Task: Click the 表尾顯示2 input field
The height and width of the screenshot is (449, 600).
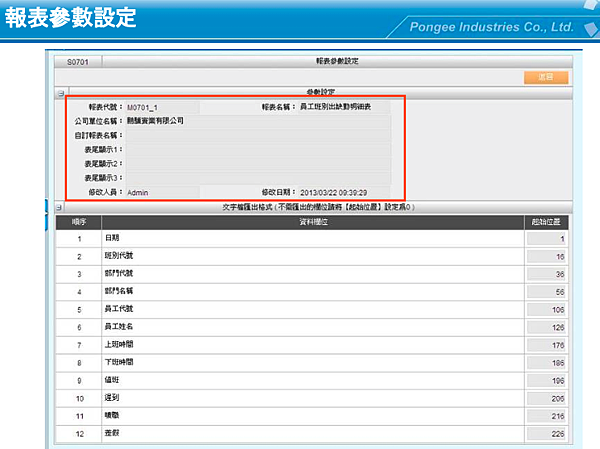Action: [x=258, y=164]
